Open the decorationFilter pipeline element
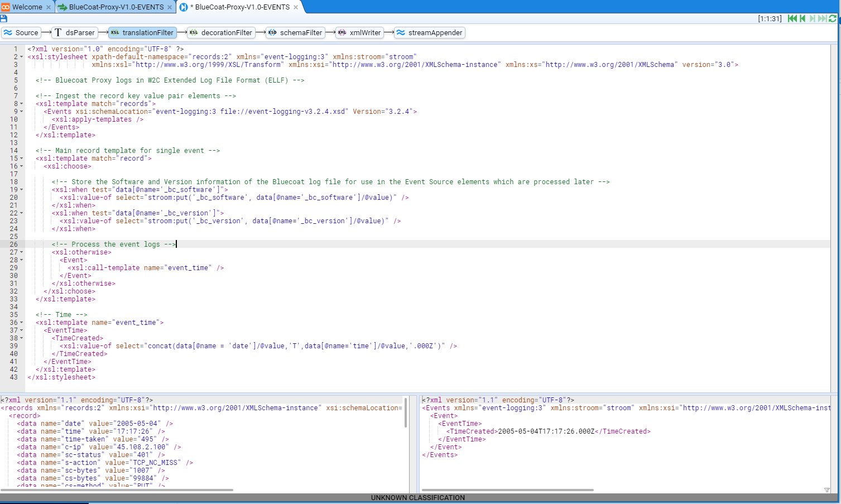 (221, 33)
